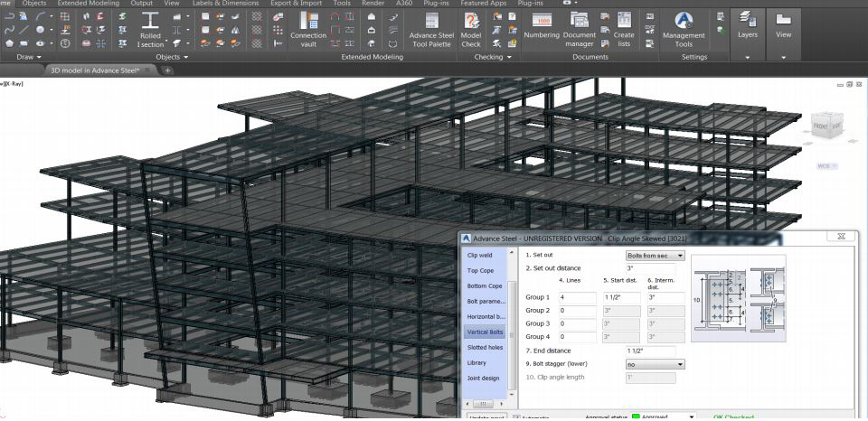Click the house-shaped icon in Extended Modeling

pos(372,16)
